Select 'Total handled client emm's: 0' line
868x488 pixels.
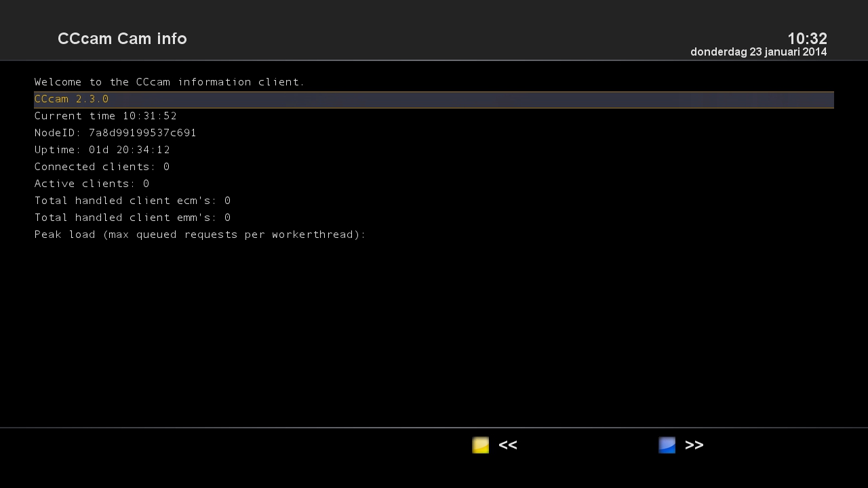(x=434, y=218)
